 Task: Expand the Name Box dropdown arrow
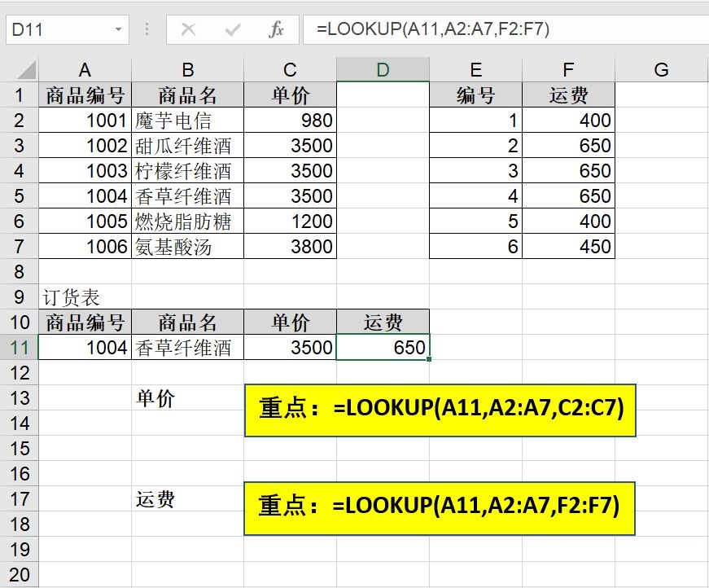point(119,30)
